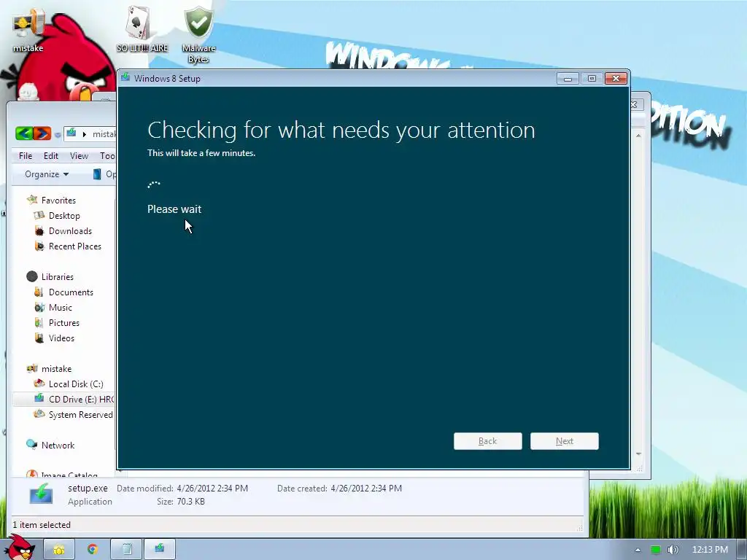Open the file explorer taskbar button
The height and width of the screenshot is (560, 747).
(59, 549)
